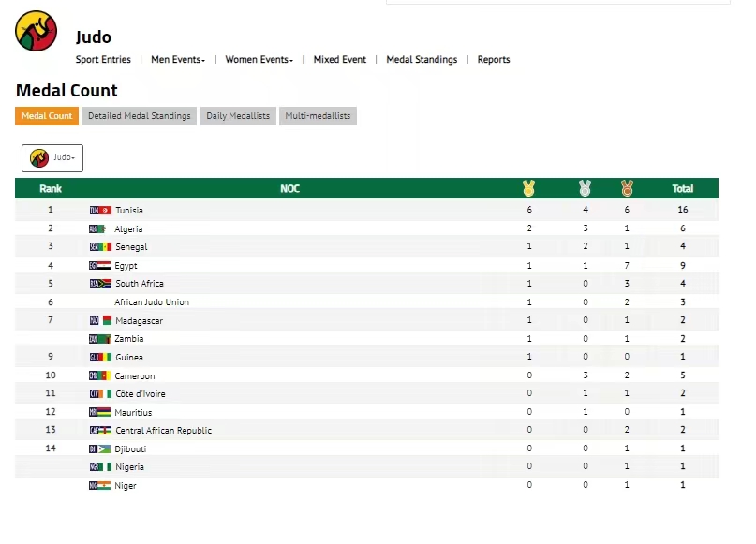The image size is (756, 544).
Task: Open the Judo sport selector dropdown
Action: click(x=52, y=158)
